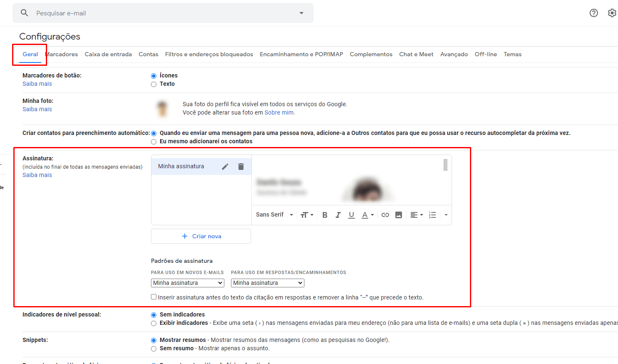Apply italic formatting in signature toolbar

338,215
